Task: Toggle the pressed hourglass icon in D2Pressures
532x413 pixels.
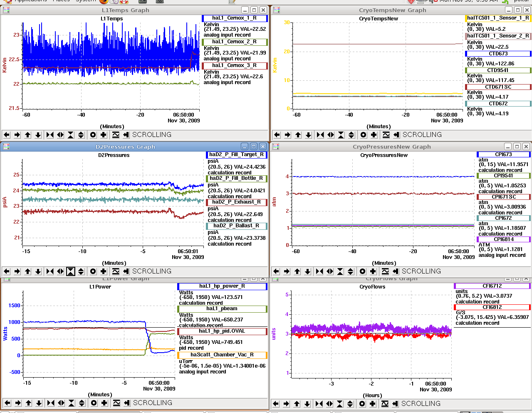Action: [71, 271]
